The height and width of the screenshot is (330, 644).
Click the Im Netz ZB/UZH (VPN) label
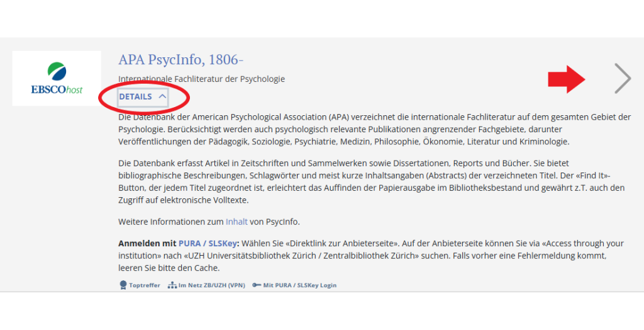pyautogui.click(x=211, y=285)
